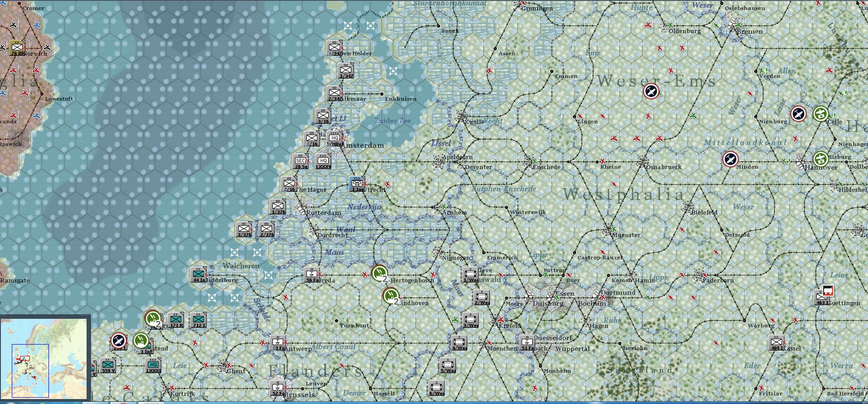Select the 409 I division at Kassel
This screenshot has height=404, width=868.
776,342
